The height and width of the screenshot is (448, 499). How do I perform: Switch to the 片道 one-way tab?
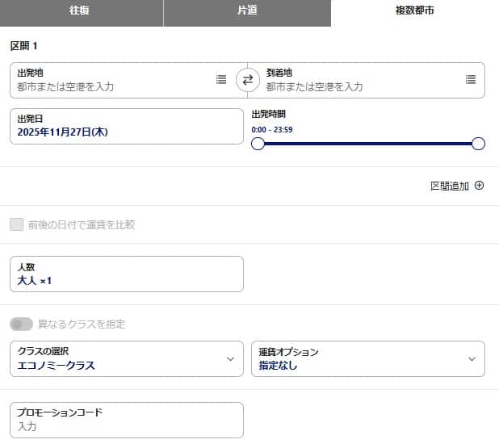pos(247,13)
